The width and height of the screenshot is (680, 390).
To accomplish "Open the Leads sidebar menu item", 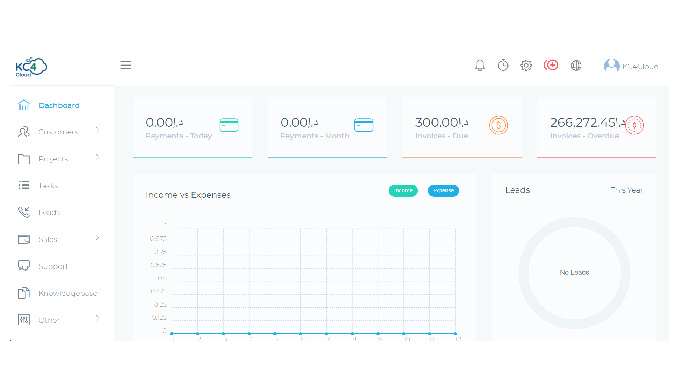I will (x=49, y=213).
